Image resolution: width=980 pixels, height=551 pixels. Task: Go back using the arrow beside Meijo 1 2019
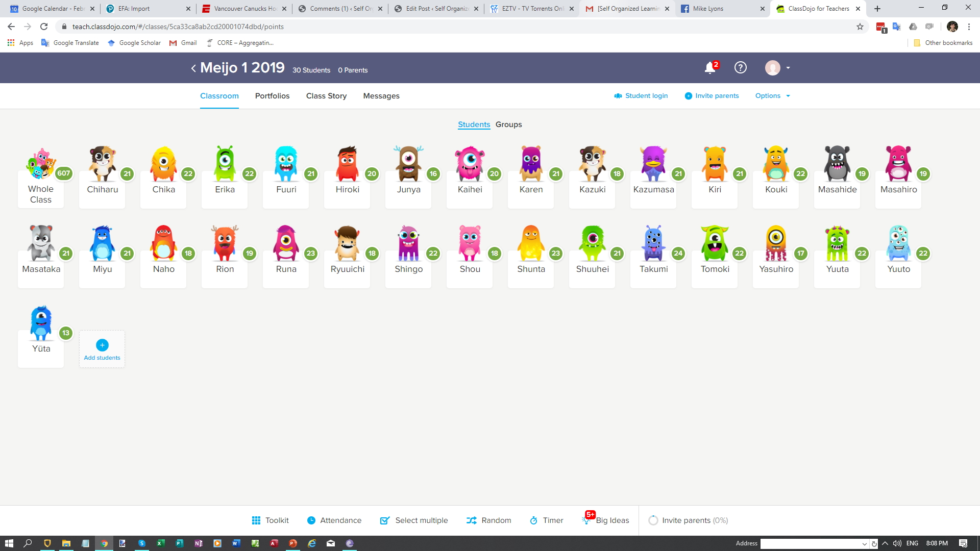pyautogui.click(x=193, y=68)
